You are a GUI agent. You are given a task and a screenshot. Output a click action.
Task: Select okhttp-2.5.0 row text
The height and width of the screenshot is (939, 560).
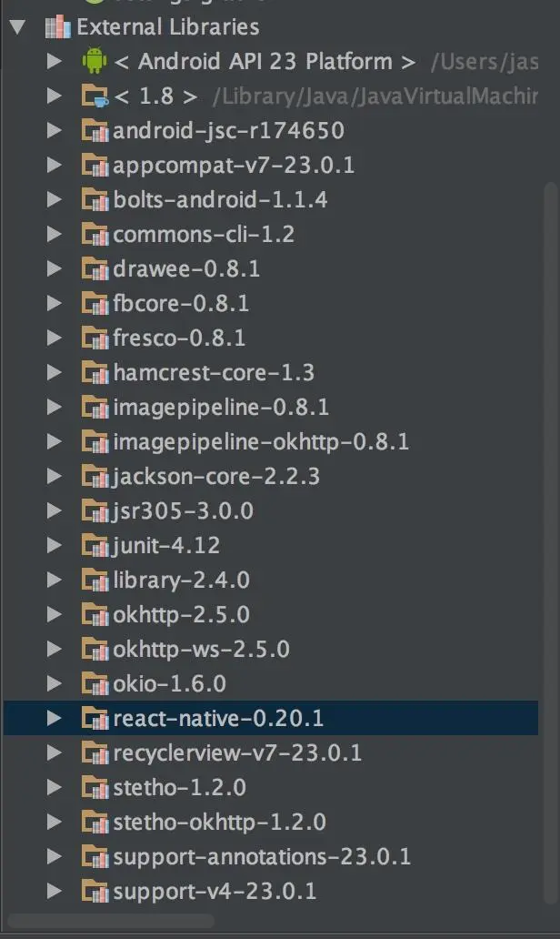(181, 615)
